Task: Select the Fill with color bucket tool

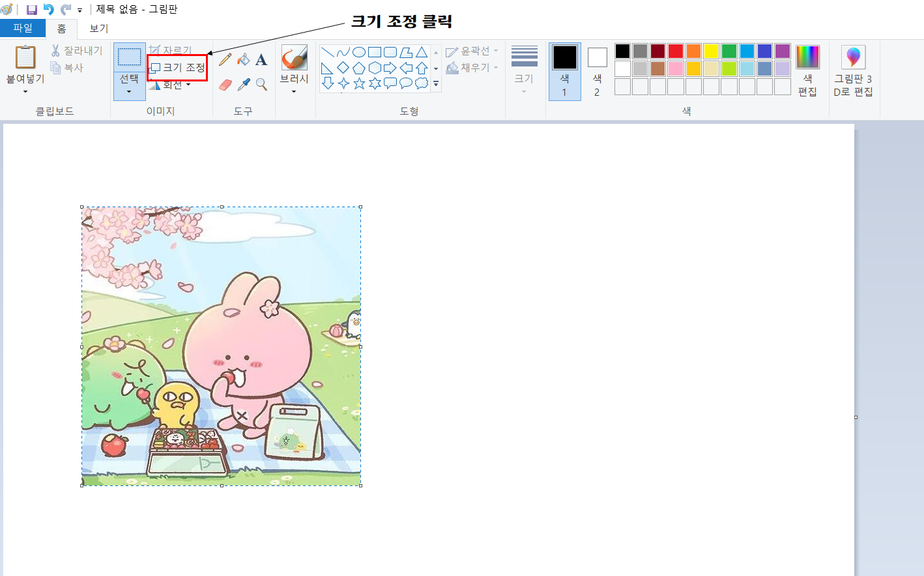Action: click(244, 60)
